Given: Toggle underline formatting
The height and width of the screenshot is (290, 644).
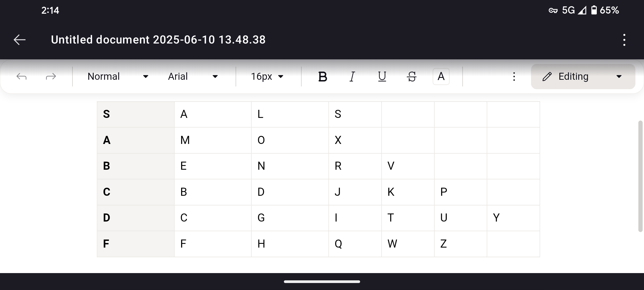Looking at the screenshot, I should click(382, 77).
